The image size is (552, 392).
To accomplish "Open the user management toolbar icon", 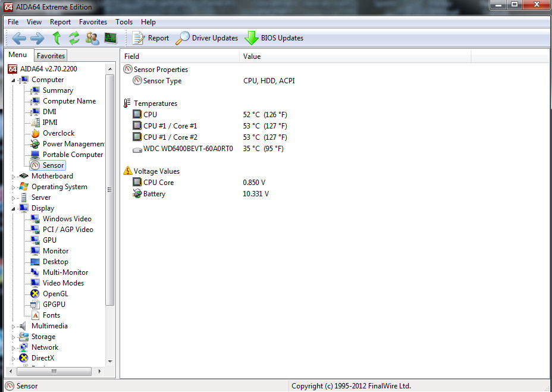I will pos(92,38).
